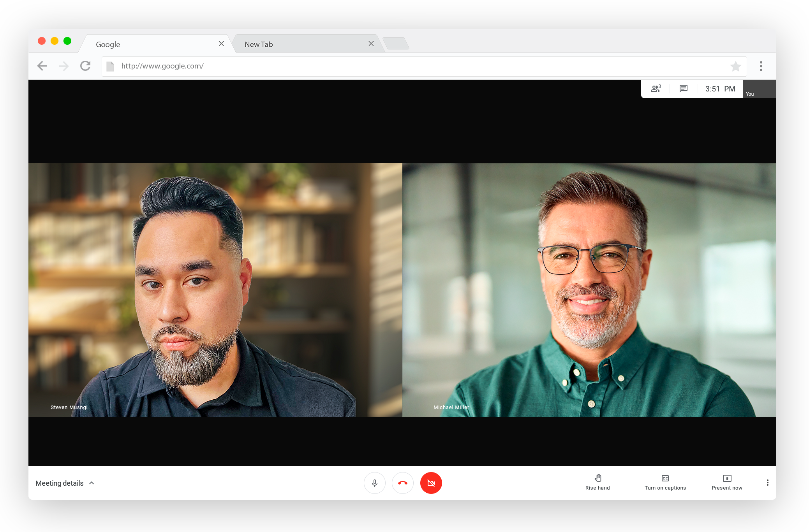This screenshot has width=809, height=532.
Task: Expand Meeting details chevron
Action: [x=92, y=483]
